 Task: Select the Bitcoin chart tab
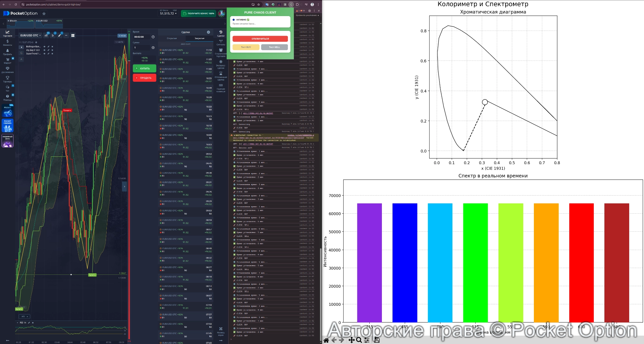point(21,23)
